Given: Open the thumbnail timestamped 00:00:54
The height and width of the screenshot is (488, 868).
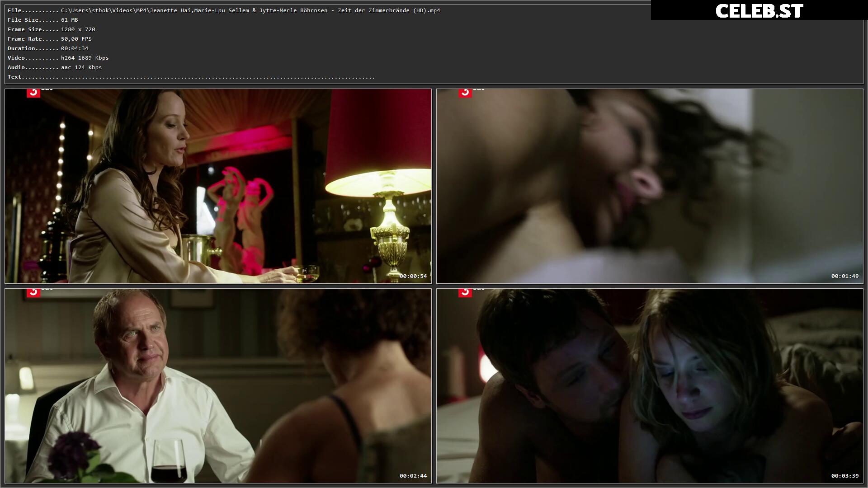Looking at the screenshot, I should [218, 186].
